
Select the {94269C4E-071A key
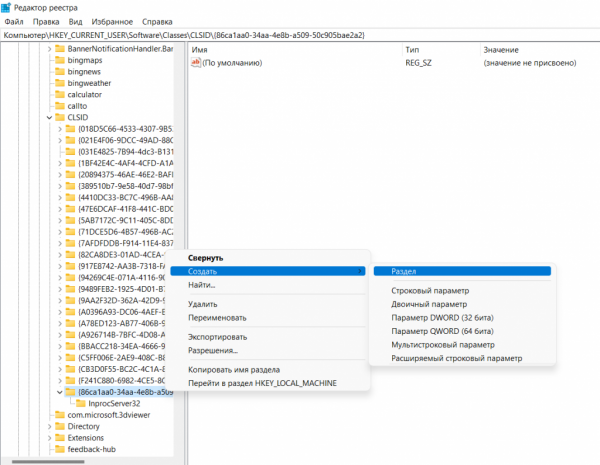click(x=122, y=278)
